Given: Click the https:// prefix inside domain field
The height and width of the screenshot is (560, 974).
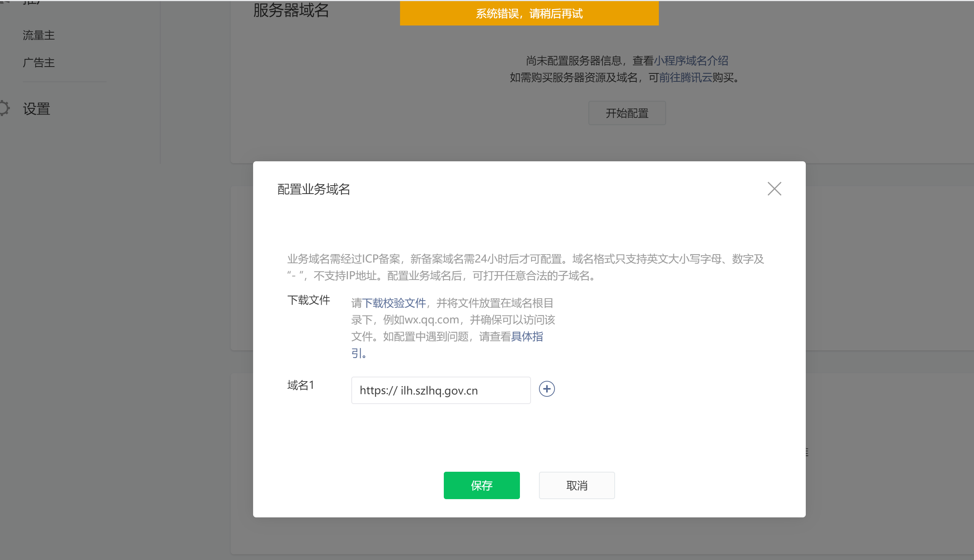Looking at the screenshot, I should pyautogui.click(x=378, y=390).
